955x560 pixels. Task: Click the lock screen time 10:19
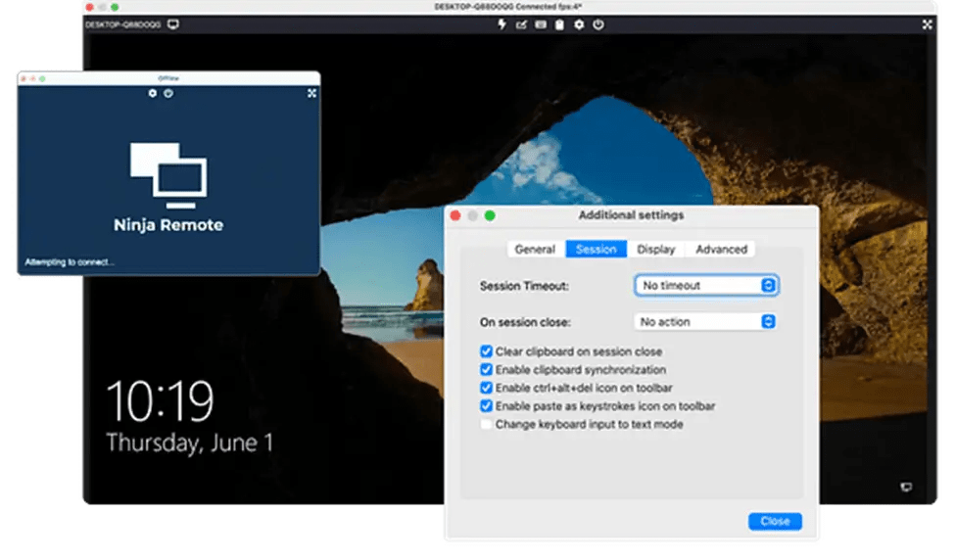pyautogui.click(x=161, y=401)
